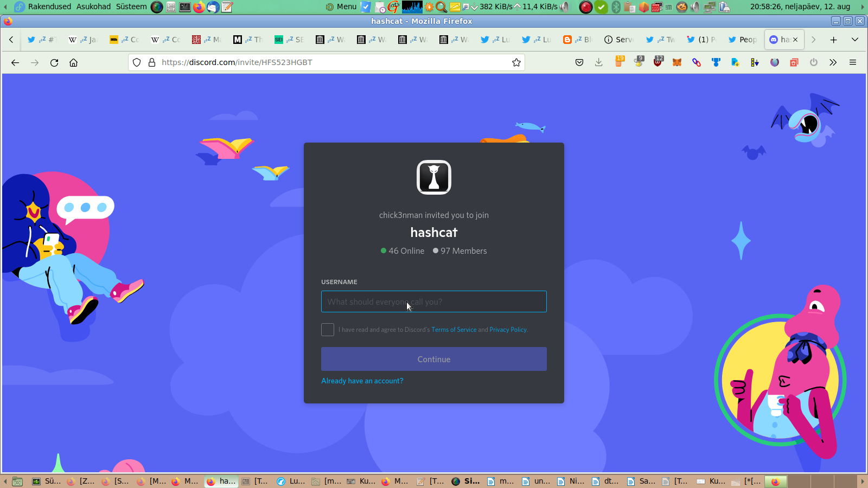Open the text editor launcher in panel
The image size is (868, 488).
(227, 7)
